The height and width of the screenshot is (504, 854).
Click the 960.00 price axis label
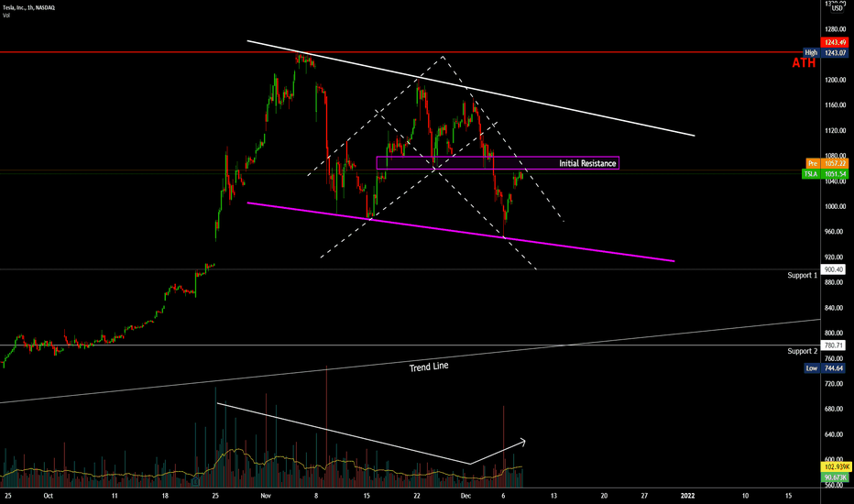click(x=835, y=232)
